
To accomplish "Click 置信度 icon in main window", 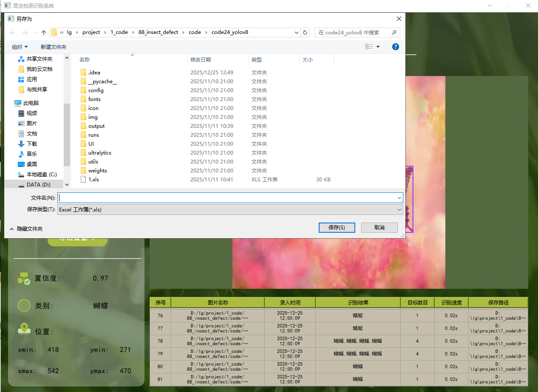I will point(24,278).
